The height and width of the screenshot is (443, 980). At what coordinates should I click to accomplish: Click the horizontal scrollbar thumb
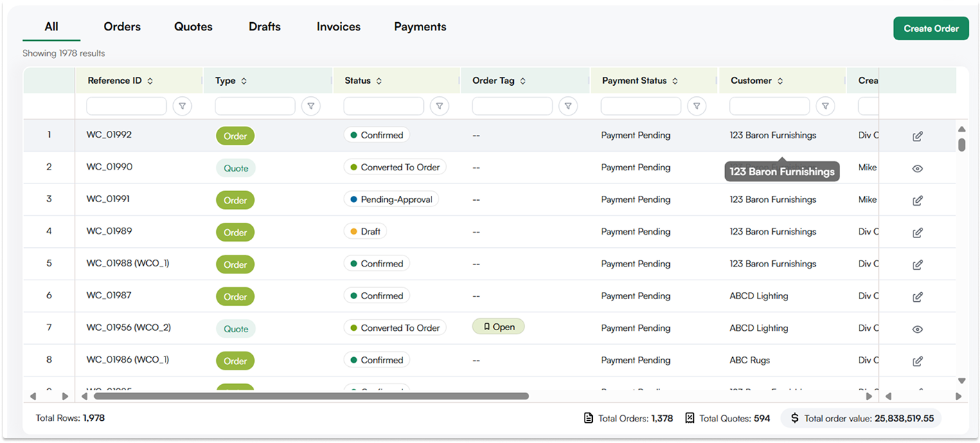coord(312,397)
